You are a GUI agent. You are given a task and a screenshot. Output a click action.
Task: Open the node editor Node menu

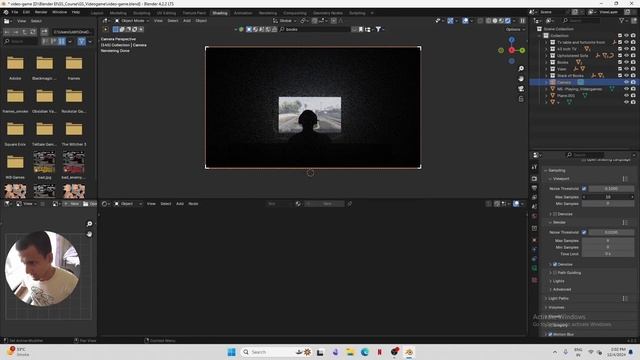tap(193, 203)
